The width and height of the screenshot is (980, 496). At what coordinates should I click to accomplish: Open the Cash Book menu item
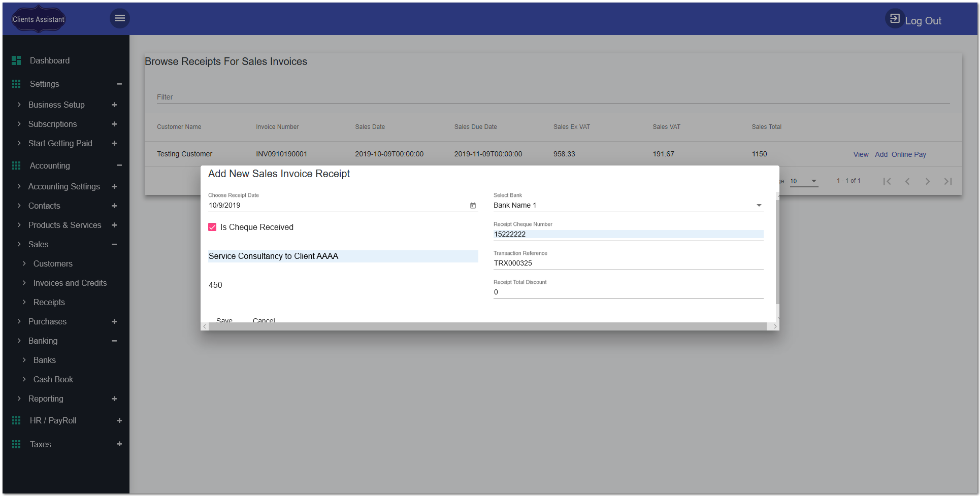(53, 379)
